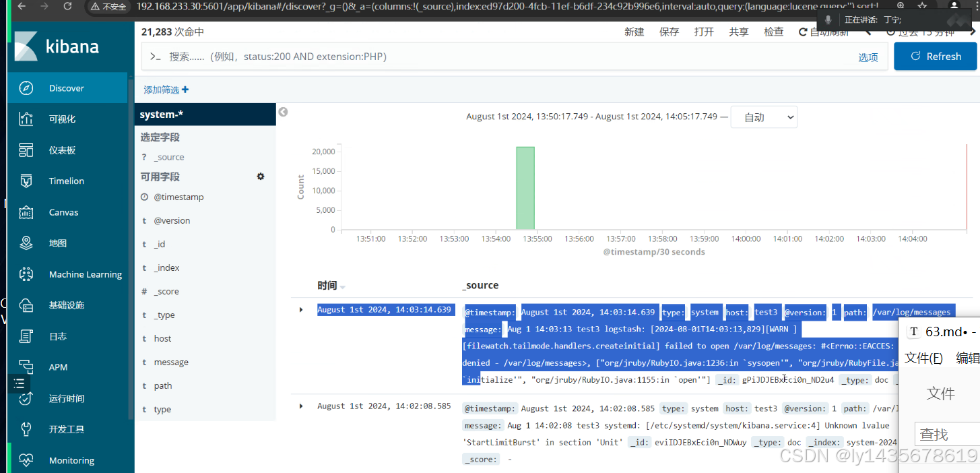Open the system-* index pattern selector
This screenshot has width=980, height=473.
tap(205, 115)
